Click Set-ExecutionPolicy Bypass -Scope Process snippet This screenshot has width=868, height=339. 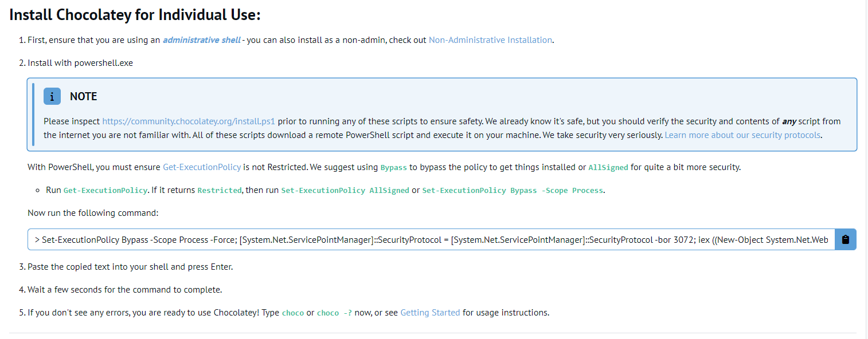click(x=513, y=191)
